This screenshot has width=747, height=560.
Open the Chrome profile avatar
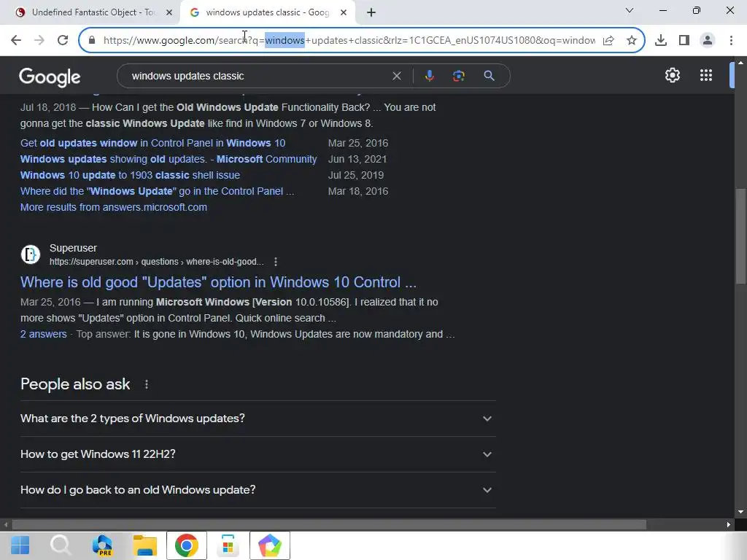708,41
